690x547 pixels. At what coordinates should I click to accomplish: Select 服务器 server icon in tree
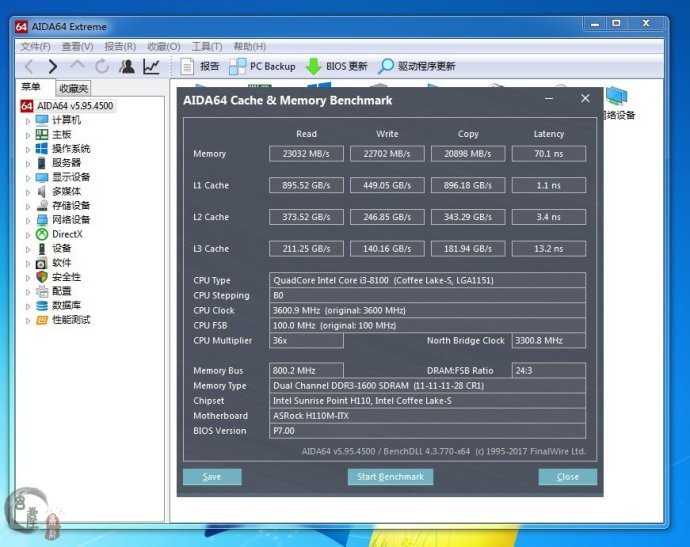(x=42, y=163)
